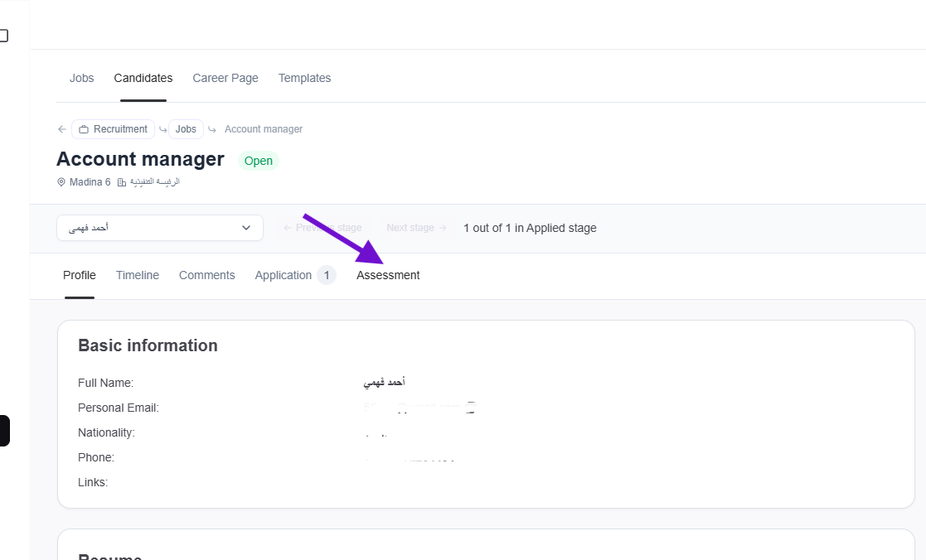Switch to the Templates navigation tab
This screenshot has width=926, height=560.
click(304, 78)
